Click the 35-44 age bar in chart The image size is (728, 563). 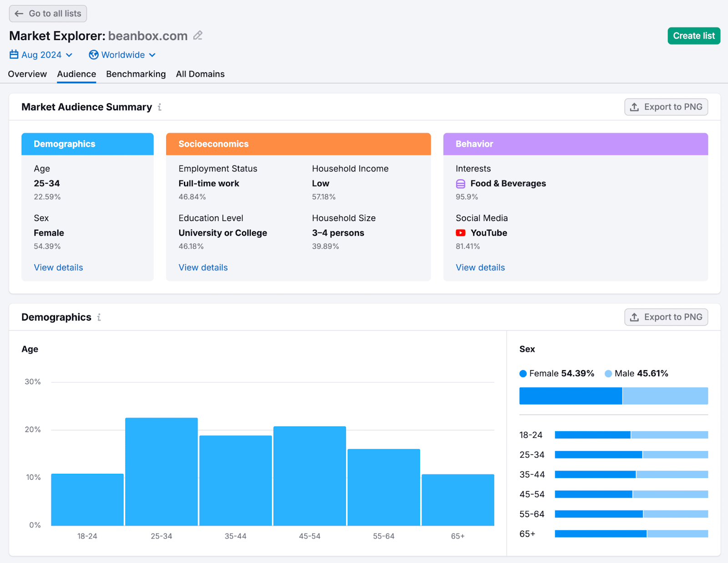point(236,481)
